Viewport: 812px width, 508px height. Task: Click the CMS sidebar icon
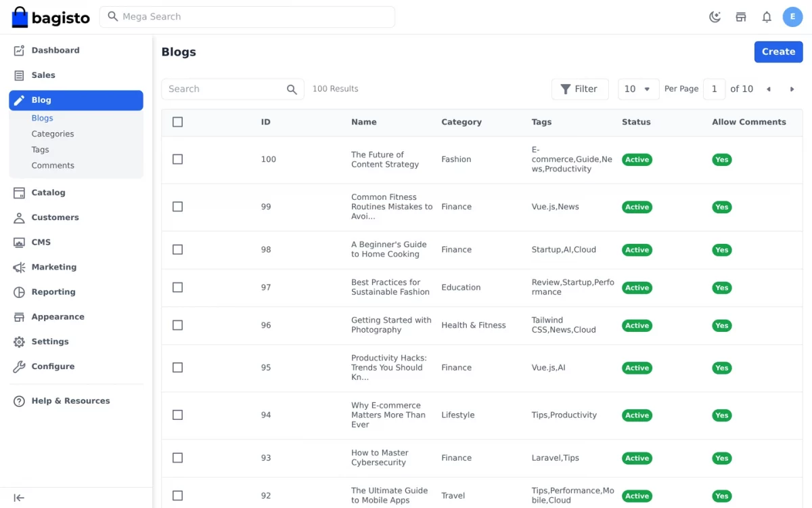pos(19,242)
